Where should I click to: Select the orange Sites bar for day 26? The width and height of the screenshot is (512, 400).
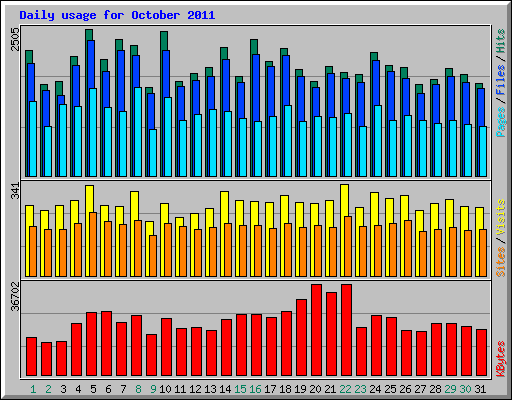408,248
